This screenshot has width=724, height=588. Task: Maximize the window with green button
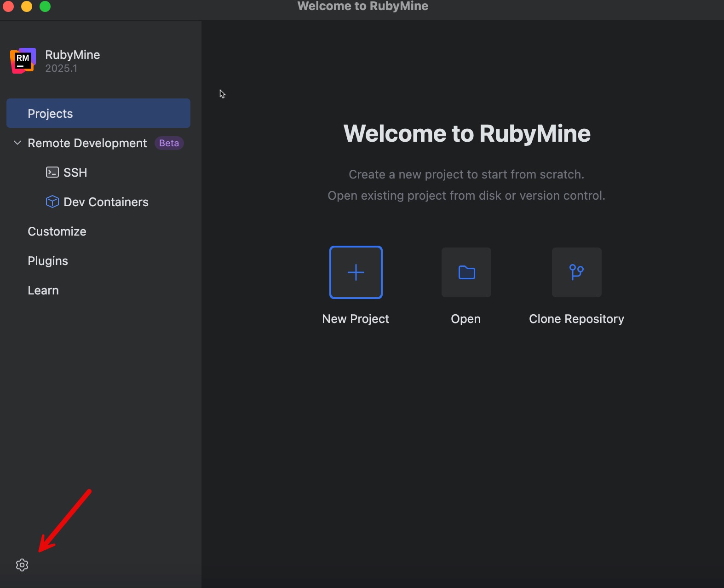point(45,6)
